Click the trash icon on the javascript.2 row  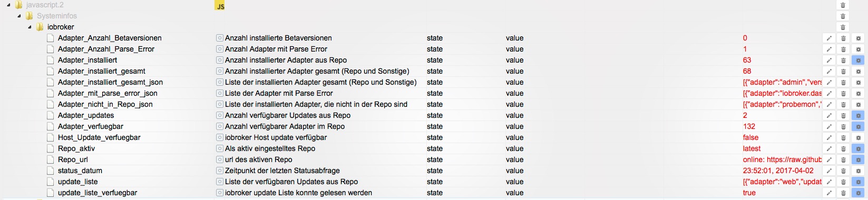click(843, 5)
